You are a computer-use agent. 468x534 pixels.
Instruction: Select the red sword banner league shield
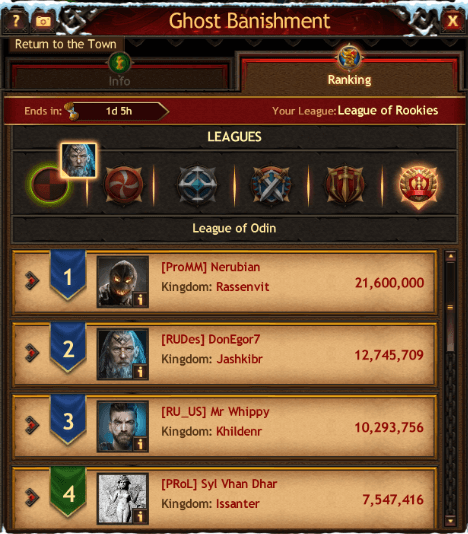click(x=345, y=185)
